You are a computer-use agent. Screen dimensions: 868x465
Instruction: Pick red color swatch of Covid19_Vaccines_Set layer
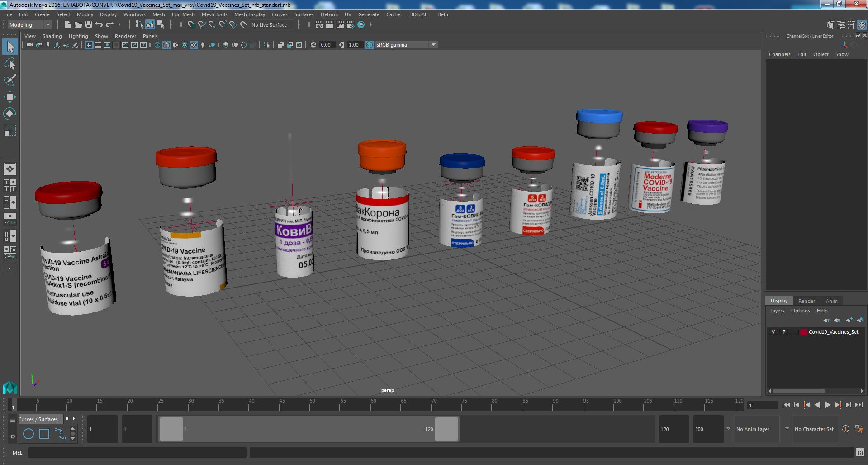804,332
